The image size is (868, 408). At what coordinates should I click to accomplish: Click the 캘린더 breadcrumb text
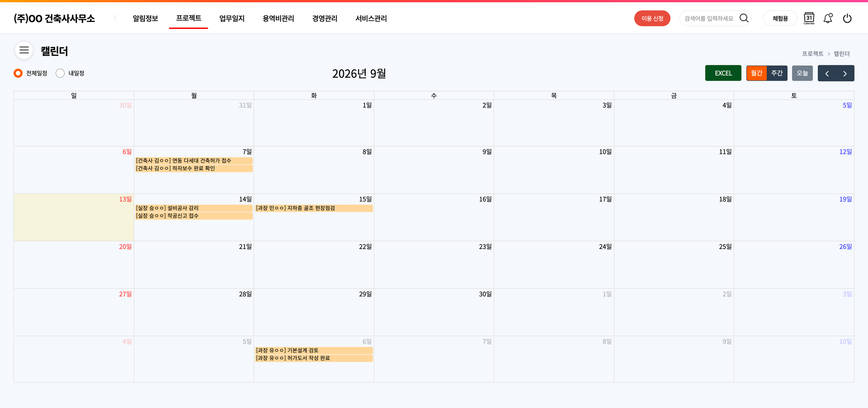[x=842, y=54]
